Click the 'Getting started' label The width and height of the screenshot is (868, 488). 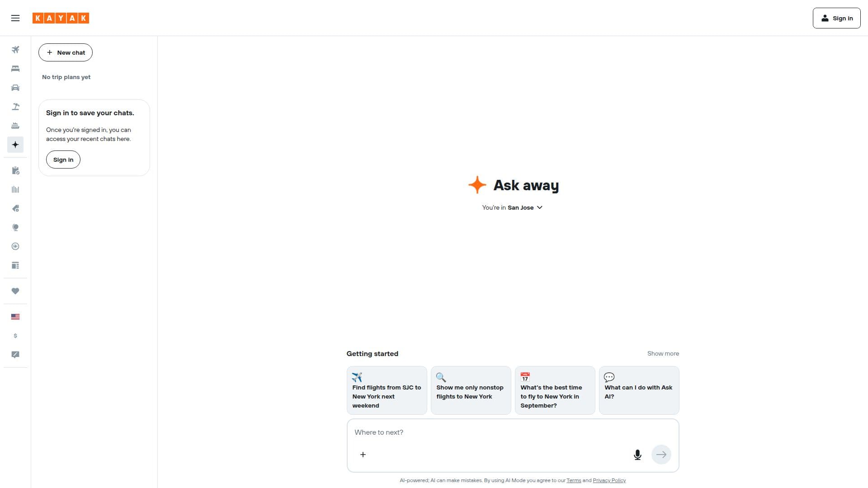coord(372,354)
